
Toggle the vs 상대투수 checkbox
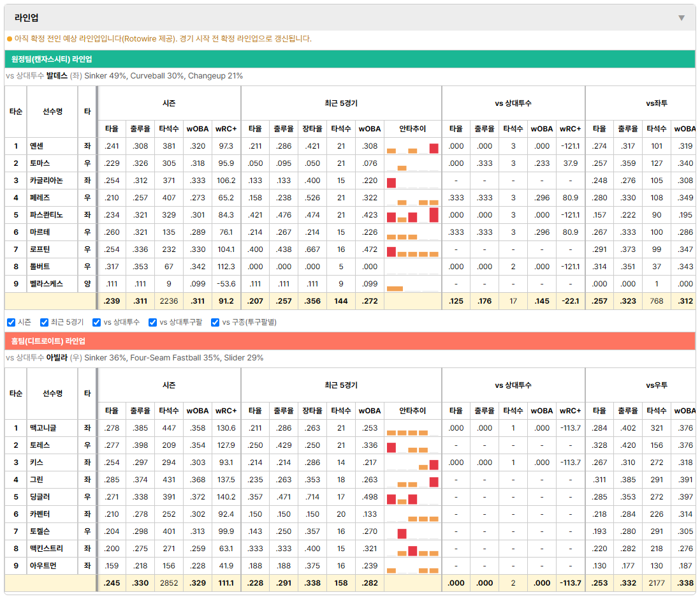pyautogui.click(x=96, y=323)
